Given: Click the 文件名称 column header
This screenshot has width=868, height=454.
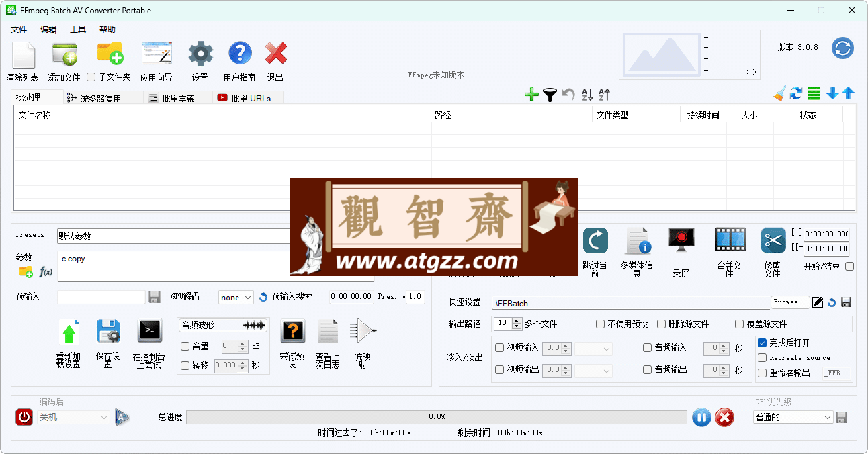Looking at the screenshot, I should coord(223,115).
